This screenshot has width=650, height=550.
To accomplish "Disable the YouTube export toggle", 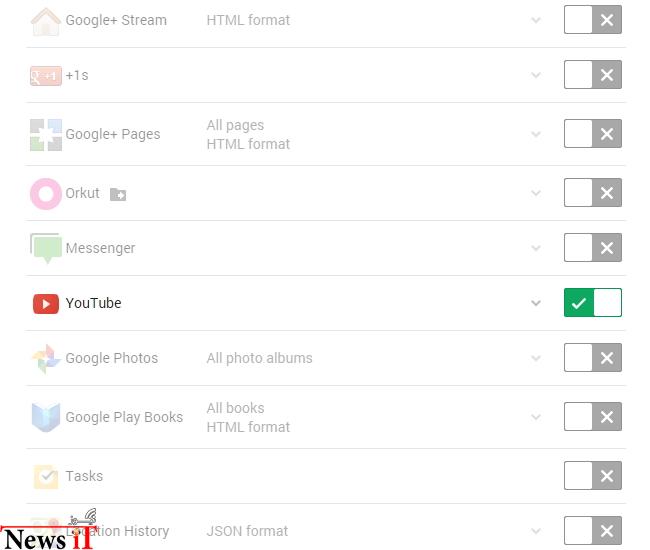I will 593,303.
